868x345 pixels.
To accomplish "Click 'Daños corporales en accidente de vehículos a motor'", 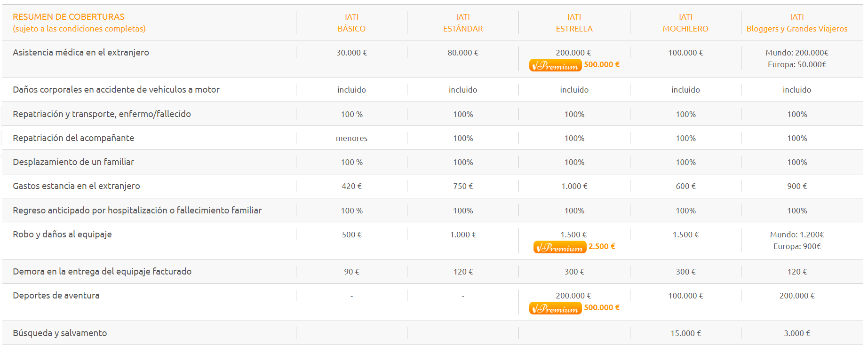I will click(x=116, y=90).
